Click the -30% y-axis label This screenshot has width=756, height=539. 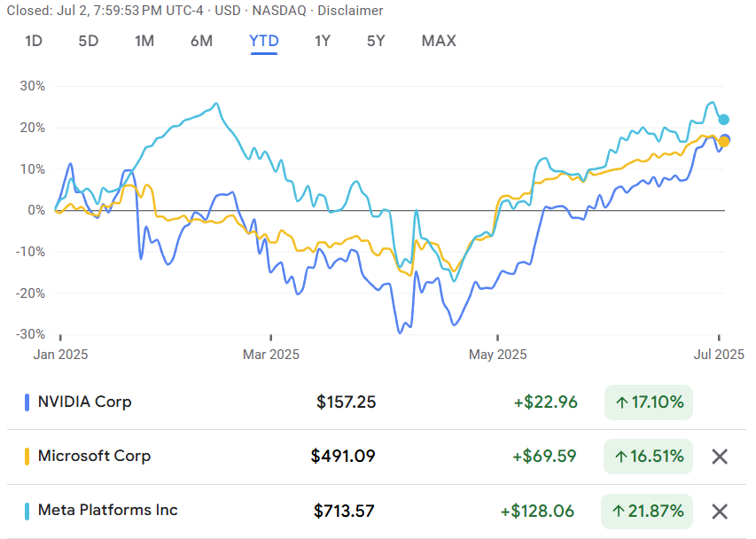[x=30, y=334]
